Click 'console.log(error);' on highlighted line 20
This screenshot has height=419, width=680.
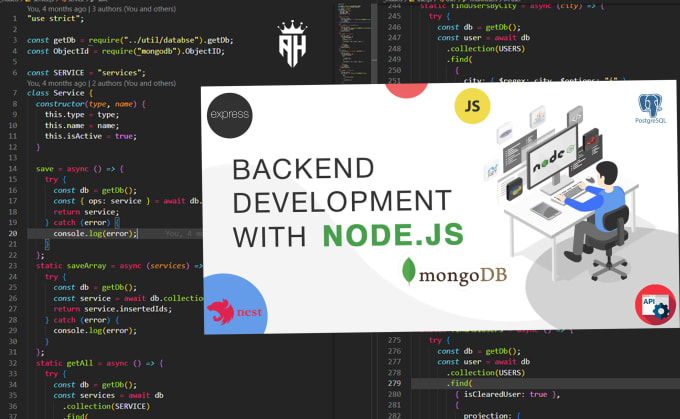(x=95, y=233)
